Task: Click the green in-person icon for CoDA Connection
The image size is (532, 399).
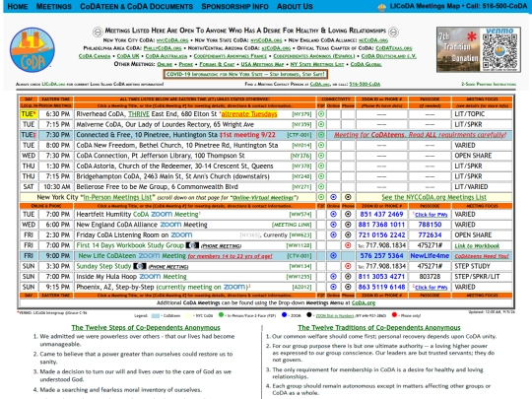Action: point(321,156)
